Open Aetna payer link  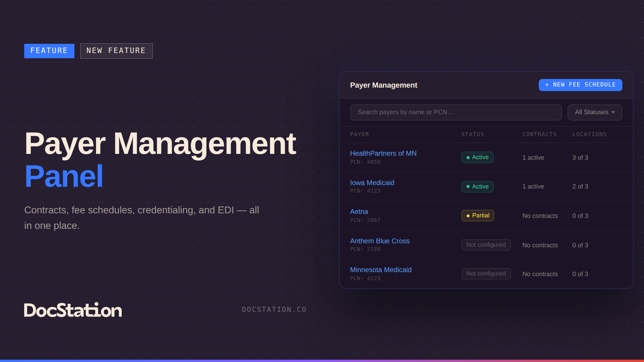pyautogui.click(x=359, y=212)
